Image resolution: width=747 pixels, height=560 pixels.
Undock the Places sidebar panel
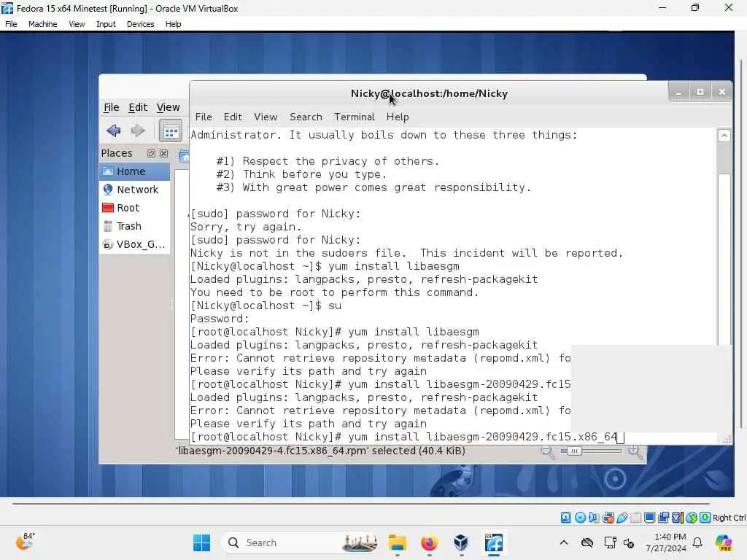151,153
